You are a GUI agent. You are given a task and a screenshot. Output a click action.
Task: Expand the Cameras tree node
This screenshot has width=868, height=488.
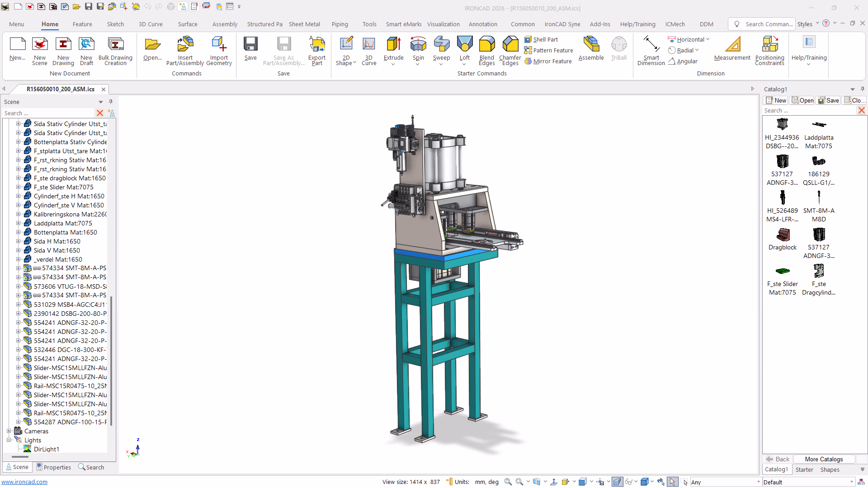(9, 431)
